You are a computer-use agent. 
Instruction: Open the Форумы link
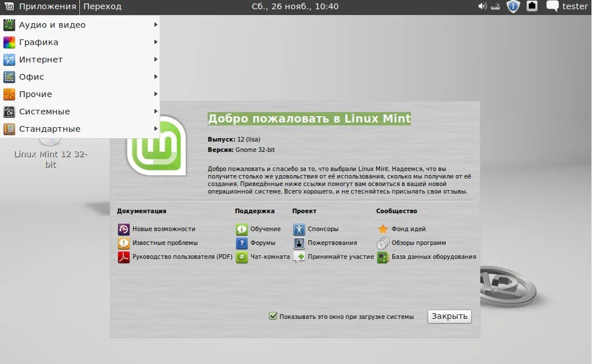[263, 243]
